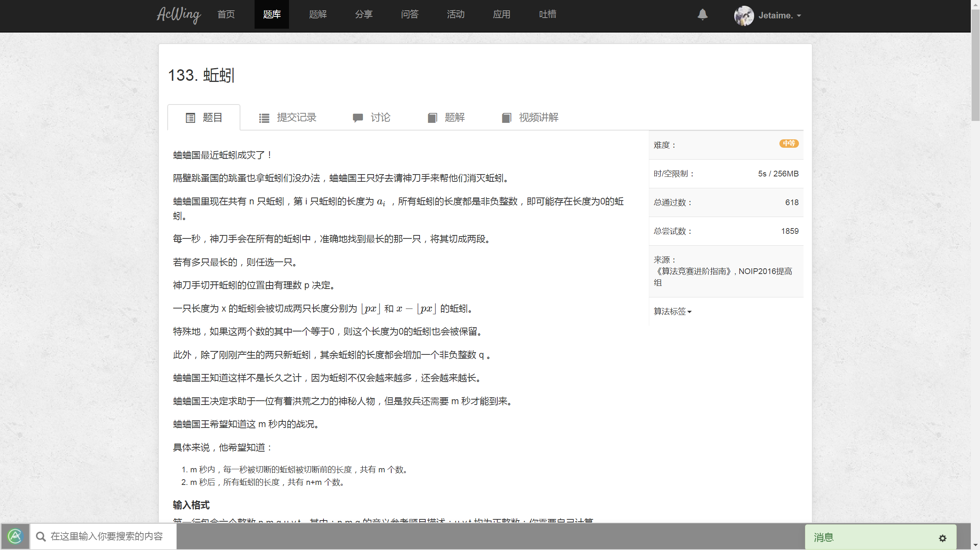Select the 题目 tab document icon
Screen dimensions: 980x550
pyautogui.click(x=191, y=118)
